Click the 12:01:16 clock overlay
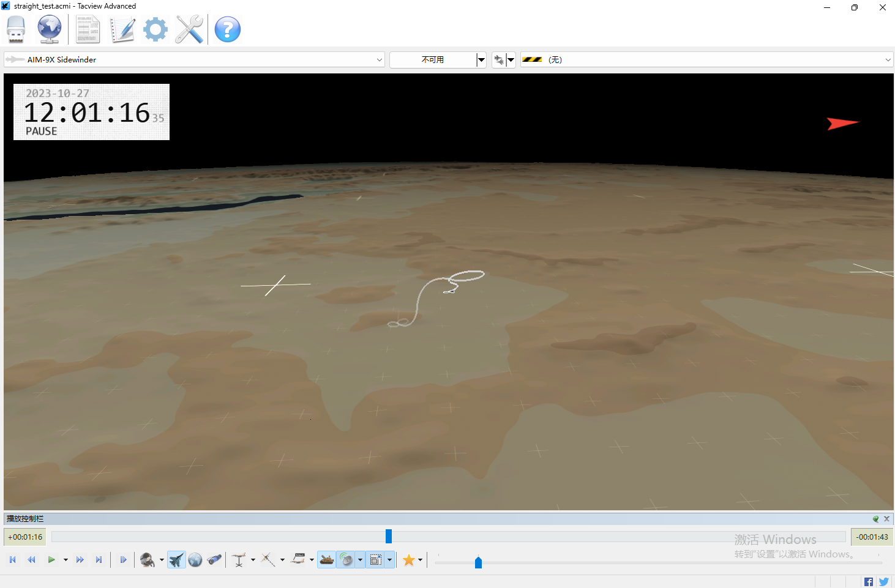 91,112
